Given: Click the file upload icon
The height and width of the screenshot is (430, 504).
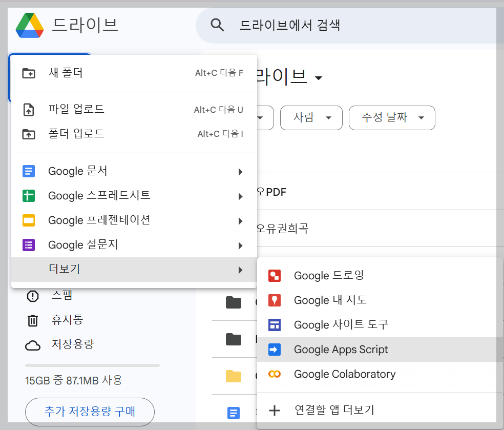Looking at the screenshot, I should click(29, 110).
